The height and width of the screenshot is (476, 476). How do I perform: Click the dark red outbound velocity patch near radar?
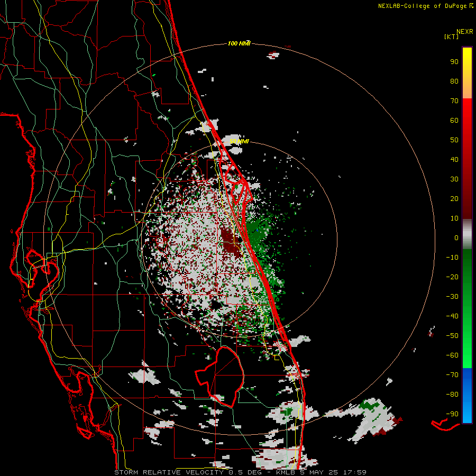coord(231,242)
